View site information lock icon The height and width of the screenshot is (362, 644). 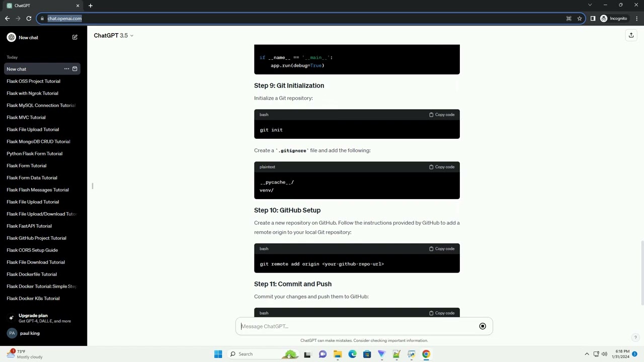pyautogui.click(x=42, y=19)
